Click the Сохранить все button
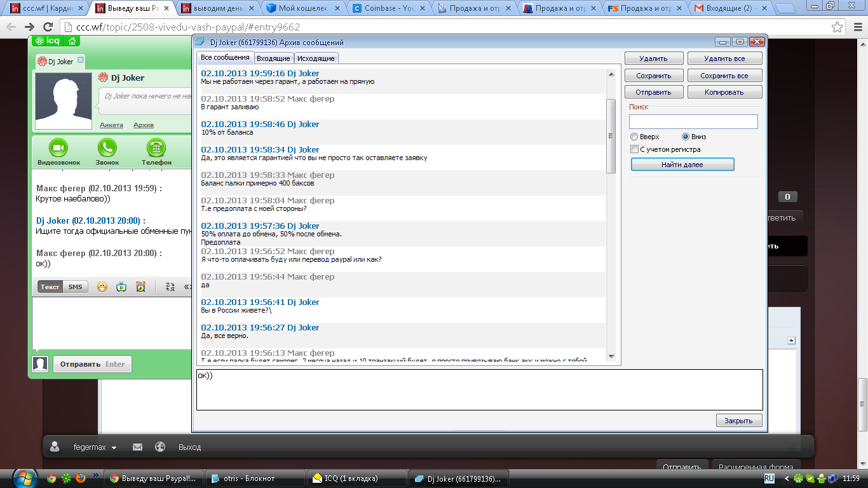This screenshot has height=488, width=868. tap(724, 76)
